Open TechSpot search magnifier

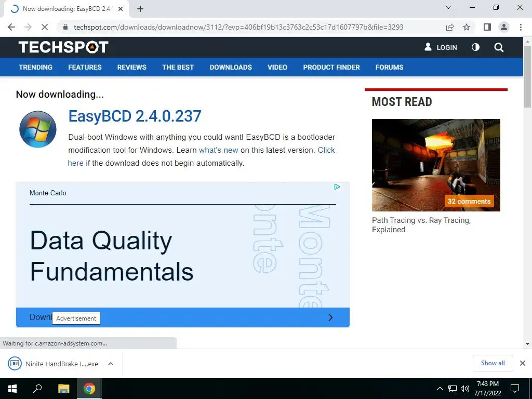point(499,47)
